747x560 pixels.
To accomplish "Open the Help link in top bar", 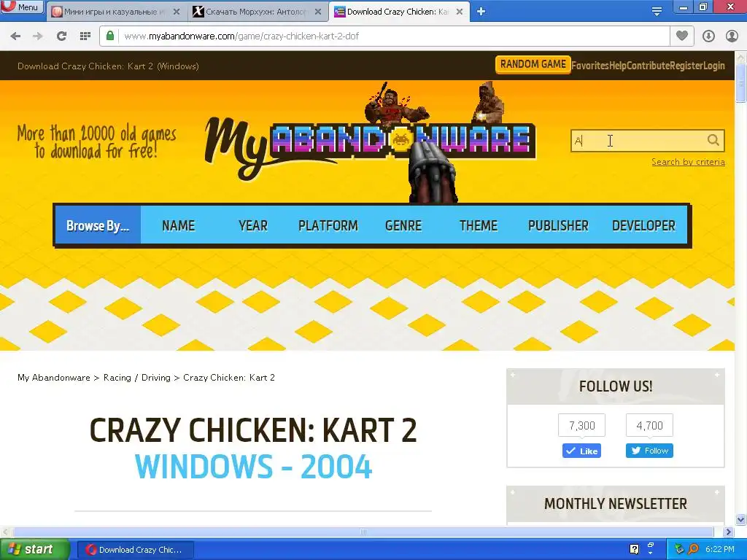I will tap(617, 66).
